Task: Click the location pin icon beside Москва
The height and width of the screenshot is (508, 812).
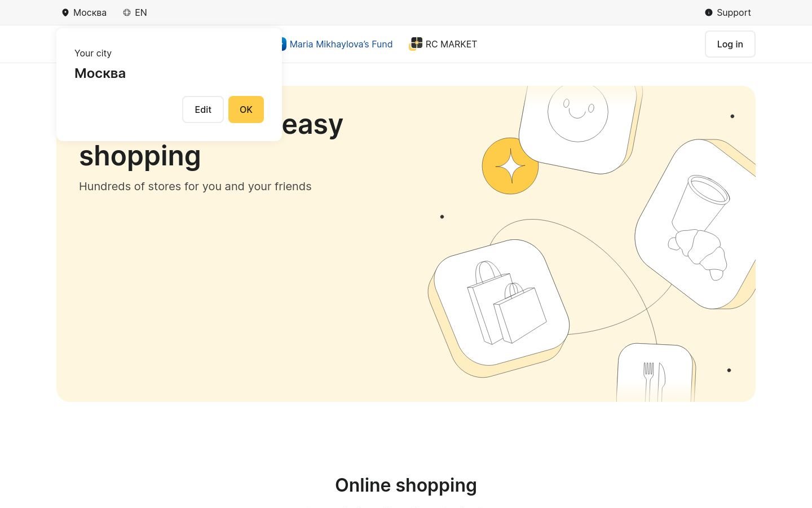Action: 65,12
